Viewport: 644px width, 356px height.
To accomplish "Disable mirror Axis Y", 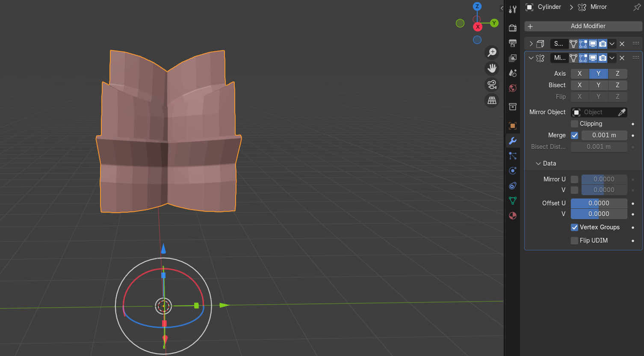I will click(599, 74).
